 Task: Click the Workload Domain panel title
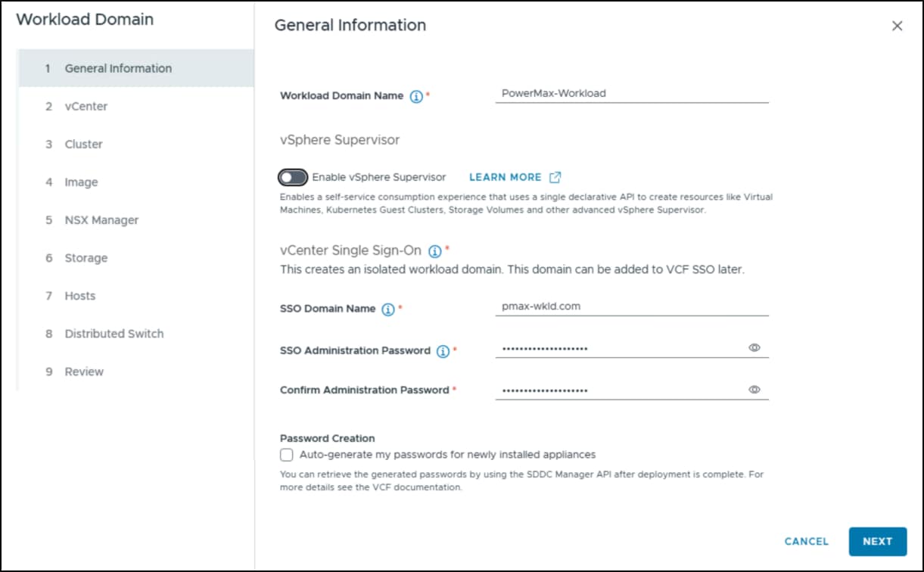[x=85, y=20]
